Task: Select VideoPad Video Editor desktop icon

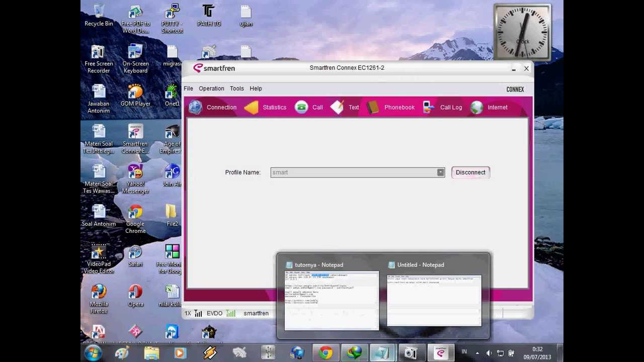Action: pyautogui.click(x=99, y=260)
